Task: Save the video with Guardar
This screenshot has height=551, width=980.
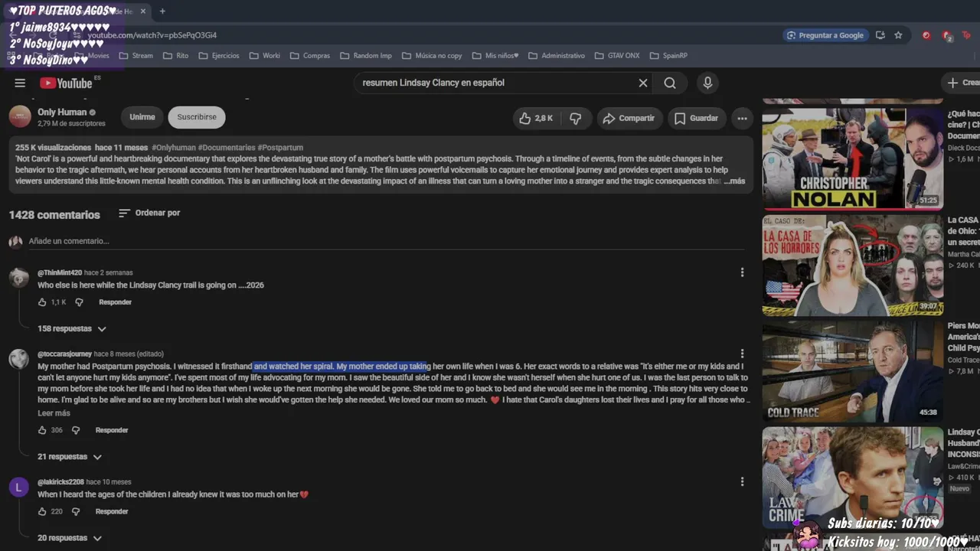Action: pyautogui.click(x=697, y=118)
